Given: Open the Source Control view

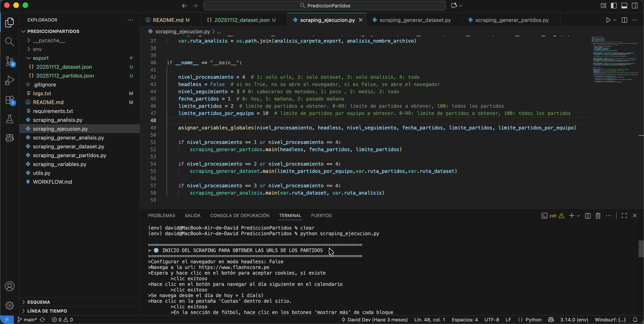Looking at the screenshot, I should [x=9, y=61].
